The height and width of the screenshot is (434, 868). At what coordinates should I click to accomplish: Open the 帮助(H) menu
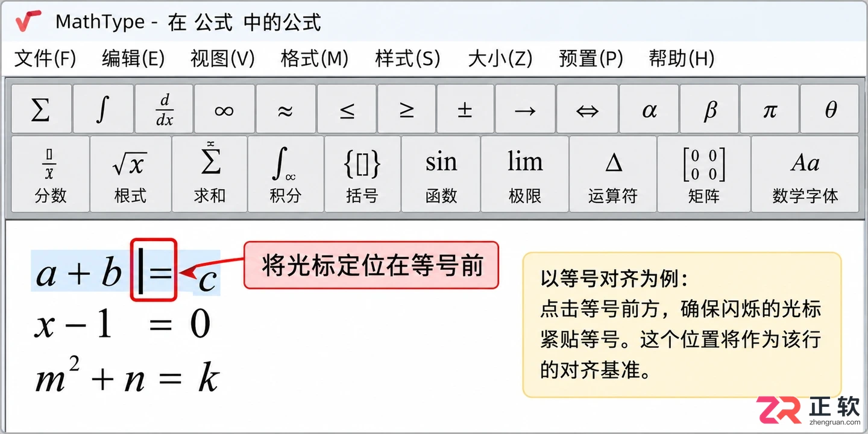click(682, 58)
